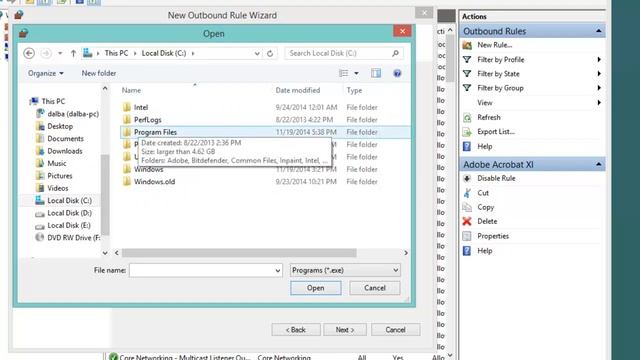
Task: Click the Disable Rule icon
Action: (467, 178)
